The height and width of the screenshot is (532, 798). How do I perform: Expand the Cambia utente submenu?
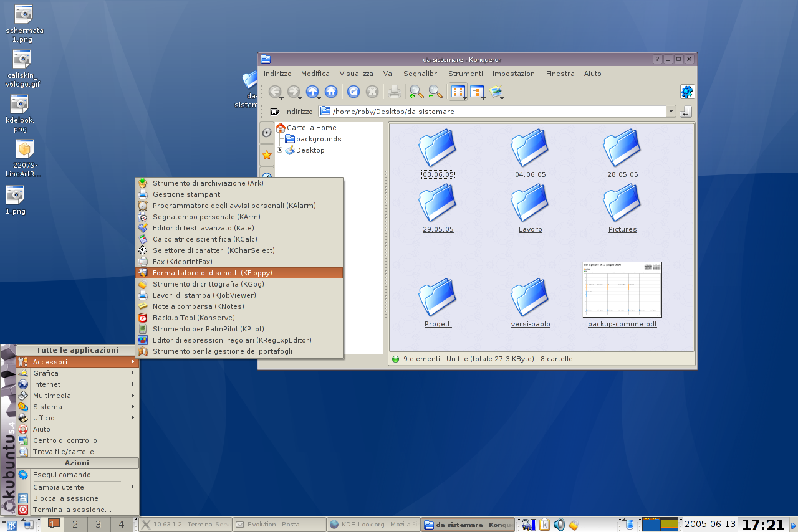(77, 487)
